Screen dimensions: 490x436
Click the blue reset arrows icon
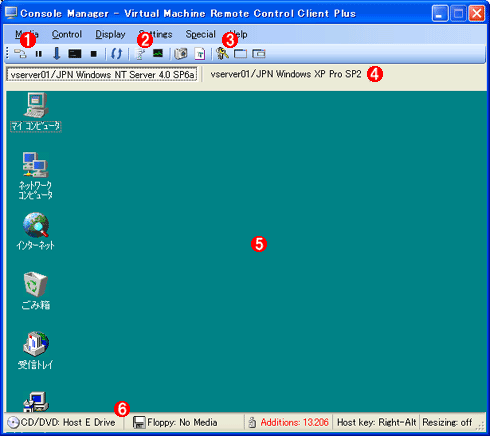coord(116,53)
